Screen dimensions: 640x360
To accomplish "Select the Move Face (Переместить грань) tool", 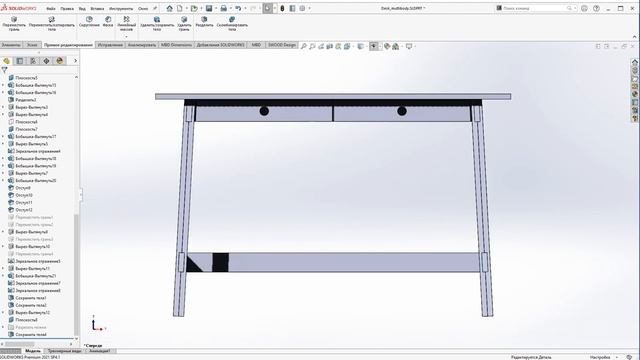I will click(14, 24).
